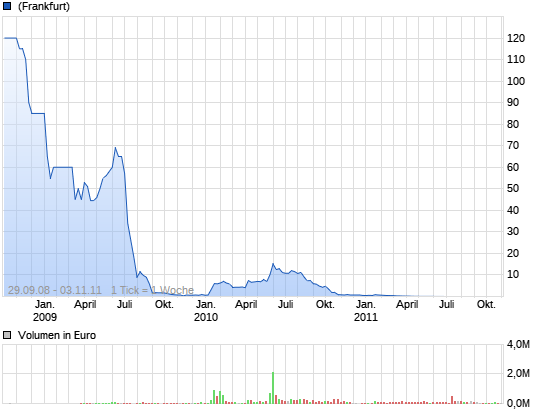Viewport: 545px width, 413px height.
Task: Click the "Jan." axis label above 2010
Action: pos(206,305)
